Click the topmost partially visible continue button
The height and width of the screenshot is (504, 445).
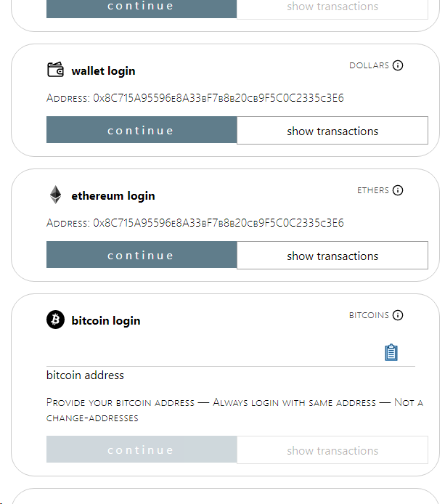[x=142, y=8]
